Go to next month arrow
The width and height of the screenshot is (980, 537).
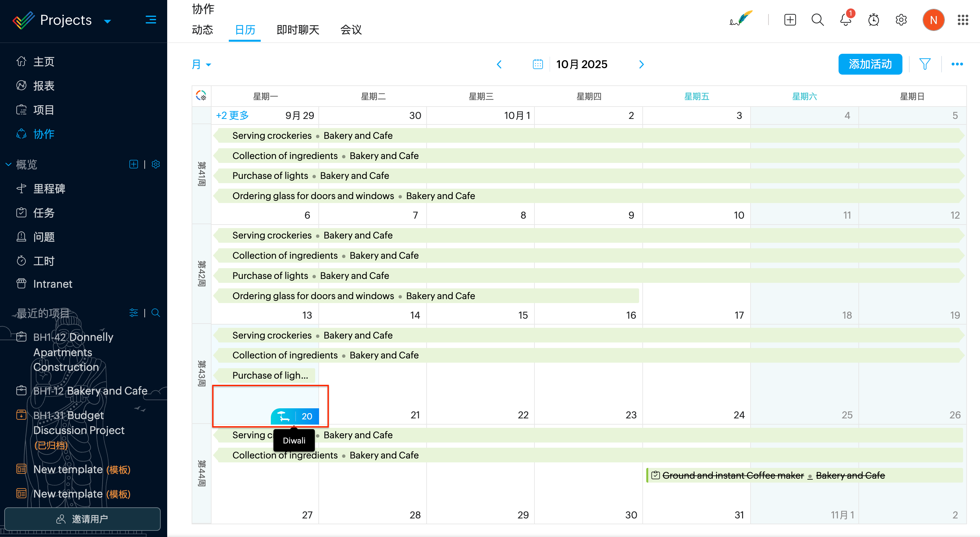641,64
